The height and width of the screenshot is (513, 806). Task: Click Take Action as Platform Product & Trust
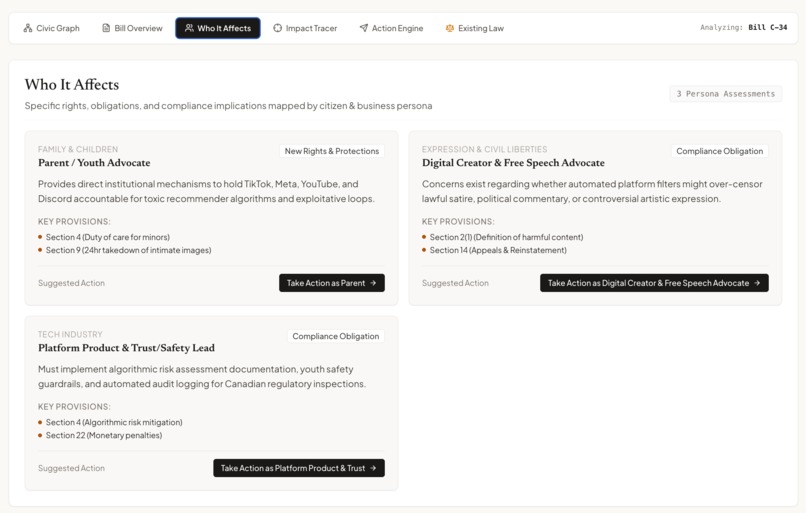coord(299,468)
